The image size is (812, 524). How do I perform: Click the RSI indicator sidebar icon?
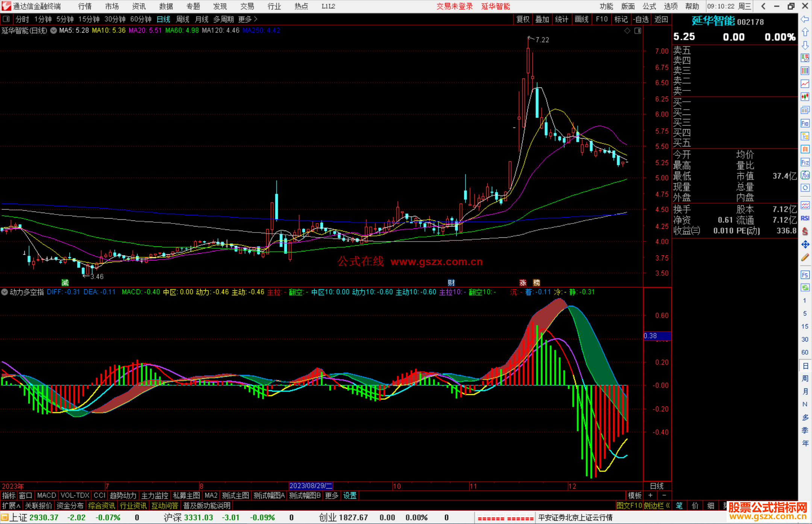[x=804, y=218]
